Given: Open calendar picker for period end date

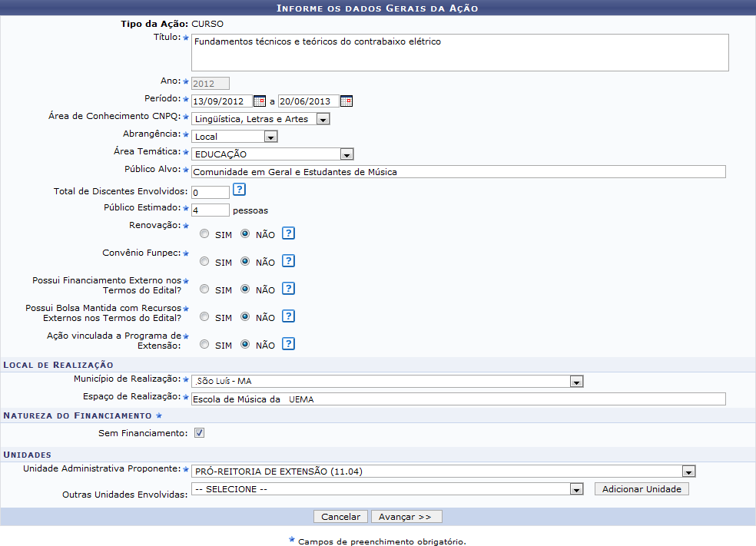Looking at the screenshot, I should [346, 101].
